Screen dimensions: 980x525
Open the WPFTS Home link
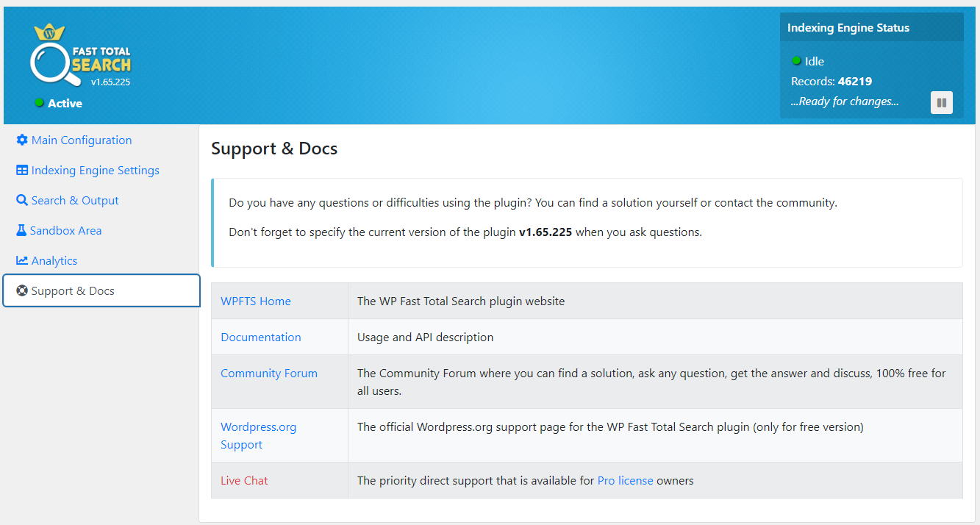tap(256, 301)
